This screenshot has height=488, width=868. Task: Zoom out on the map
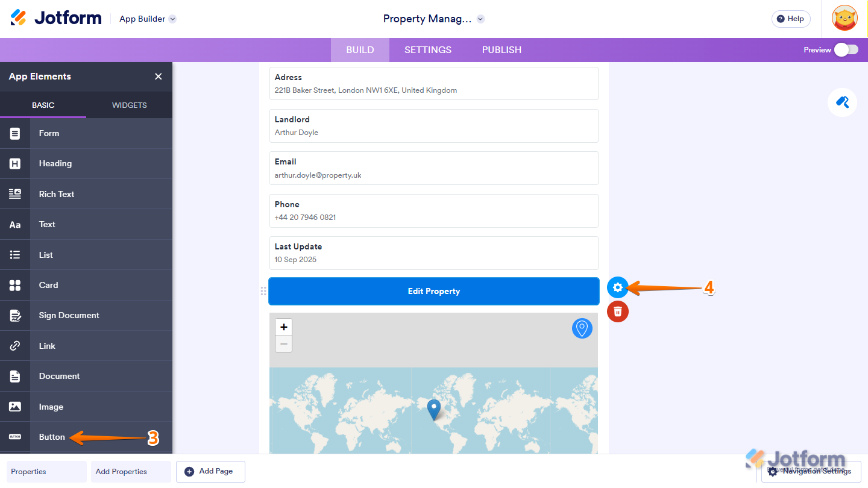coord(283,343)
